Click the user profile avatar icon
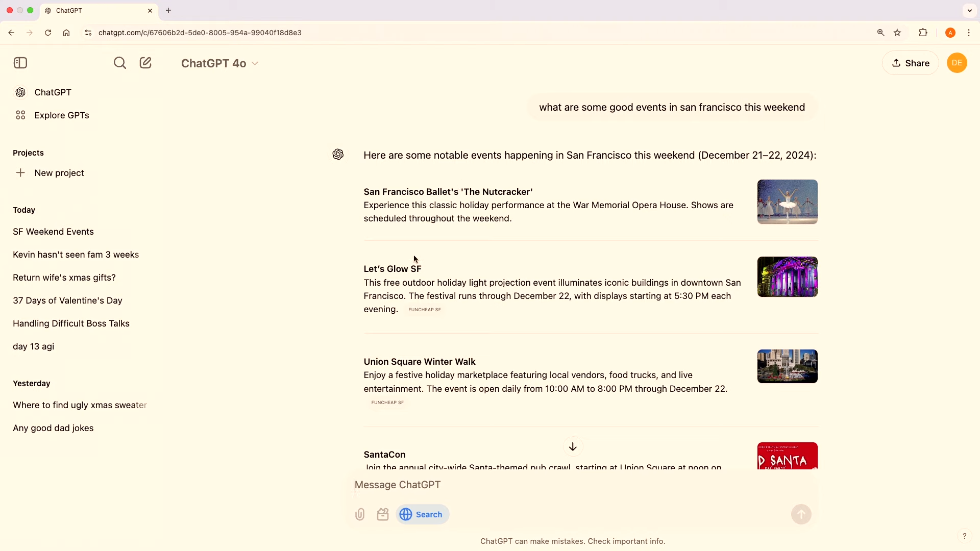 click(957, 63)
